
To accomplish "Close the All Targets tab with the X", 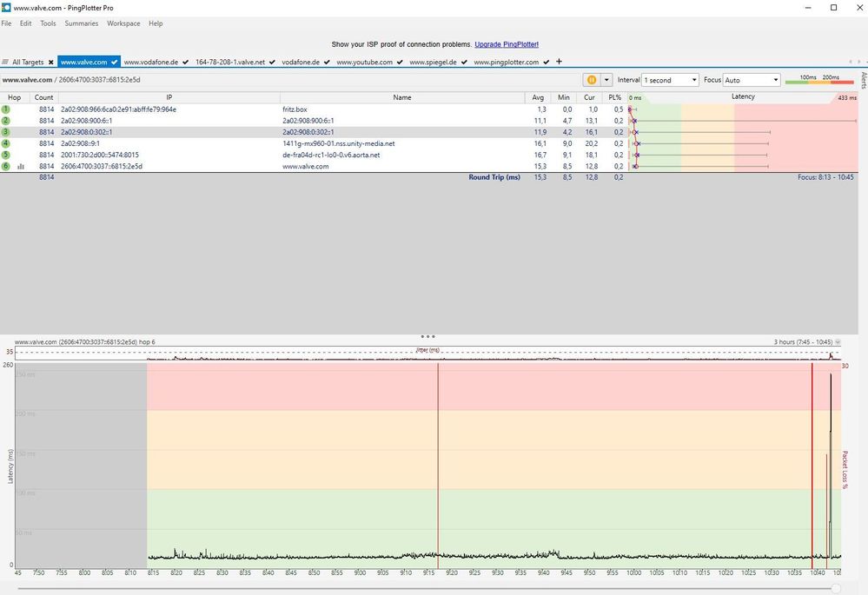I will click(x=50, y=63).
